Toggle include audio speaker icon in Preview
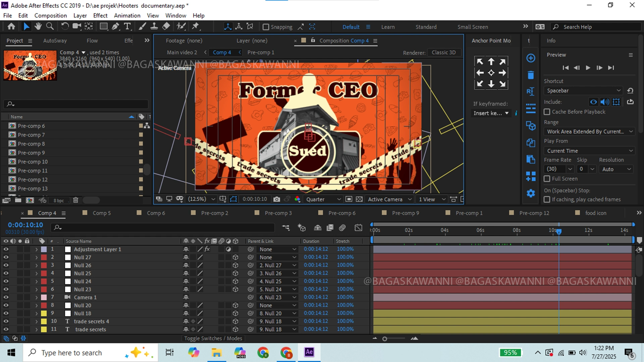 point(605,102)
